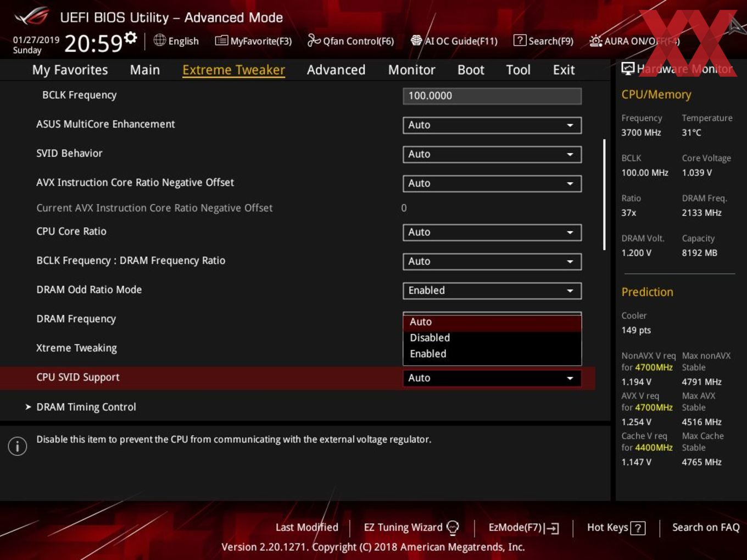This screenshot has width=747, height=560.
Task: Switch to the Monitor tab
Action: pyautogui.click(x=412, y=70)
